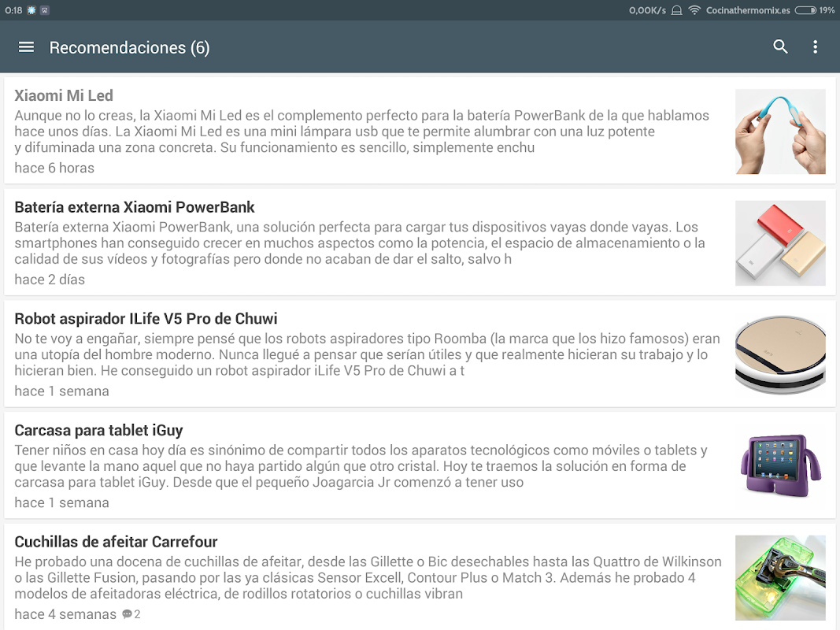Tap the iGuy case description excerpt
This screenshot has height=630, width=840.
(x=361, y=466)
